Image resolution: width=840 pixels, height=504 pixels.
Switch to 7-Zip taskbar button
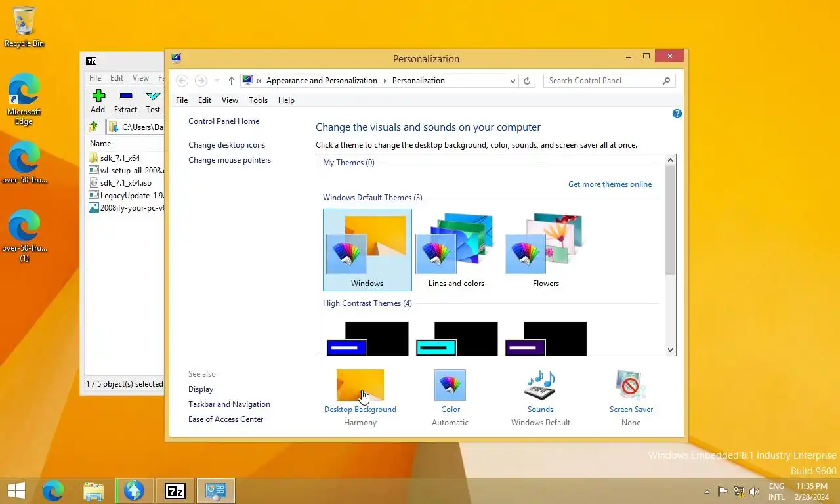pos(175,491)
